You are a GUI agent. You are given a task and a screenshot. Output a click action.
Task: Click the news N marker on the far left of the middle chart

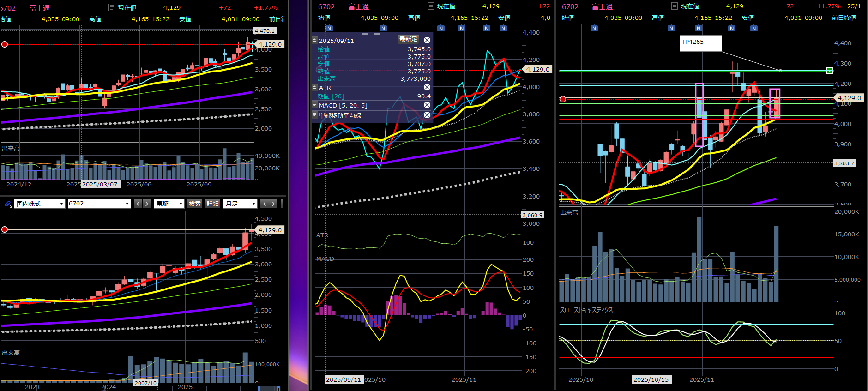(x=329, y=28)
